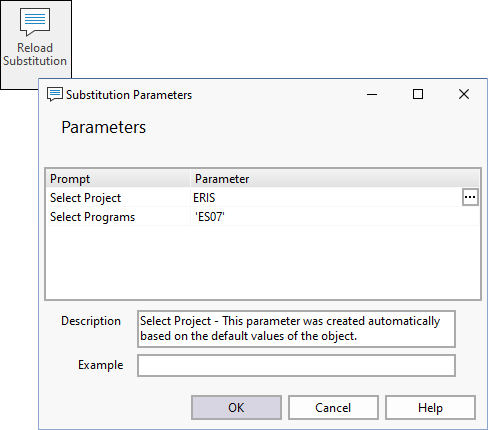Select the Prompt column header
Viewport: 488px width, 430px height.
(x=118, y=179)
